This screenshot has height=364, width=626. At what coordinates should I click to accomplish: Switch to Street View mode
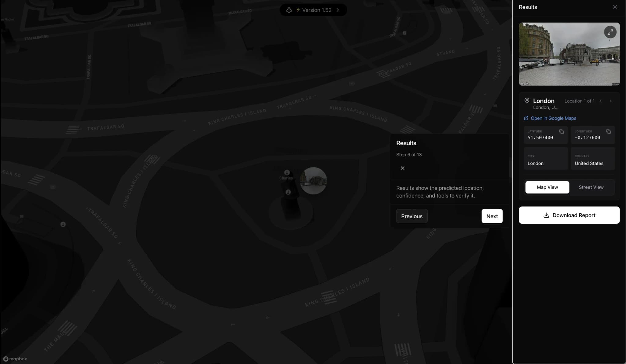591,187
